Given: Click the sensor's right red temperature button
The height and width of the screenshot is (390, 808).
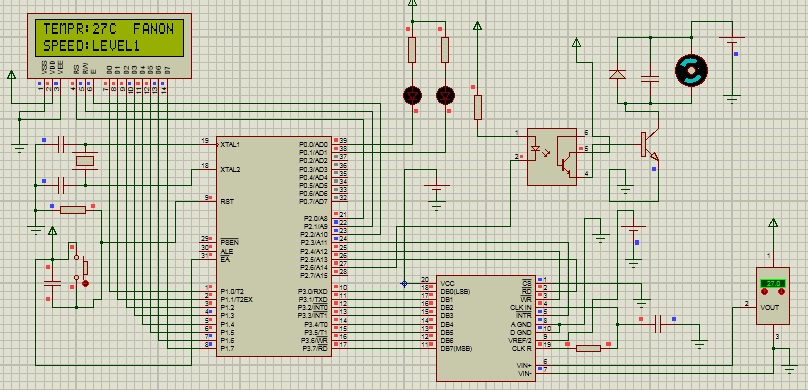Looking at the screenshot, I should tap(781, 292).
